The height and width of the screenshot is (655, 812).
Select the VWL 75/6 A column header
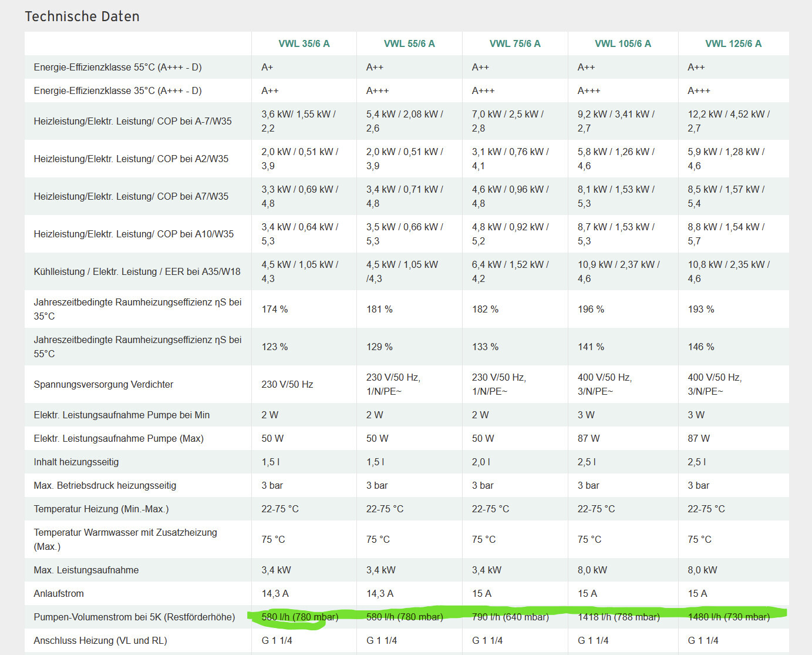515,43
